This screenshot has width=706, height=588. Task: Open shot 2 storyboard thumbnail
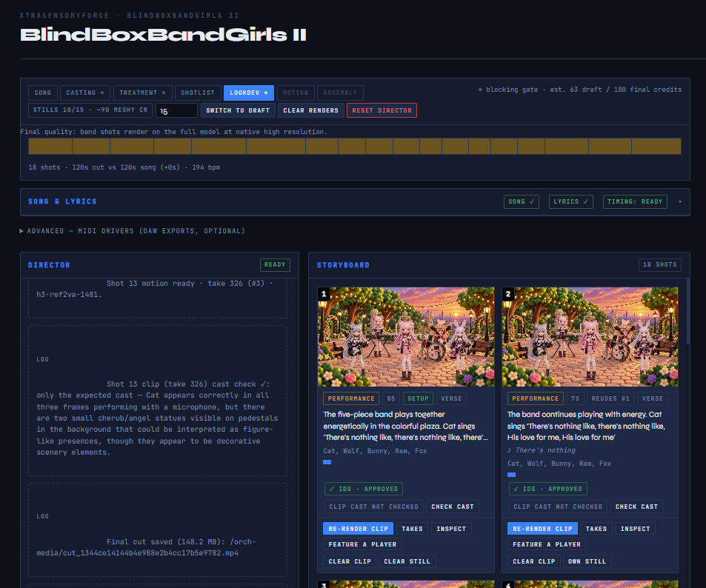pyautogui.click(x=590, y=337)
